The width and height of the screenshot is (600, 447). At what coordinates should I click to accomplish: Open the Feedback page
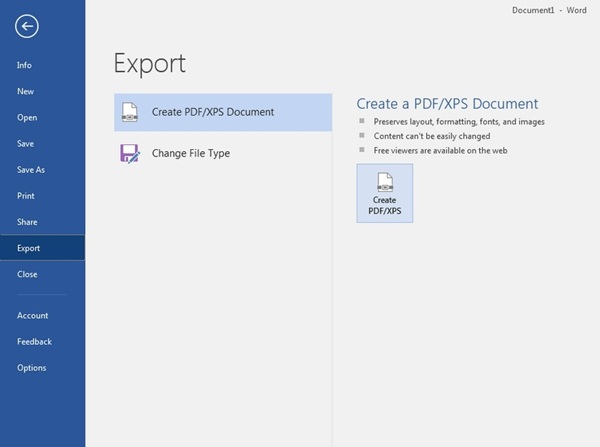click(34, 341)
